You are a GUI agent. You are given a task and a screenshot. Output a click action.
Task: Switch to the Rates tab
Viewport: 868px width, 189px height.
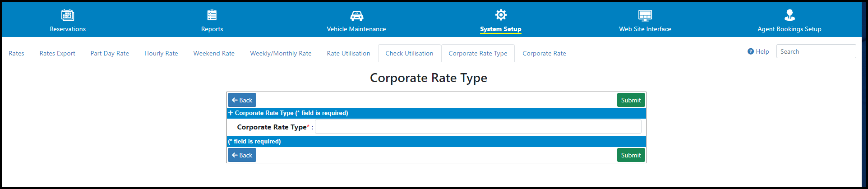point(16,53)
